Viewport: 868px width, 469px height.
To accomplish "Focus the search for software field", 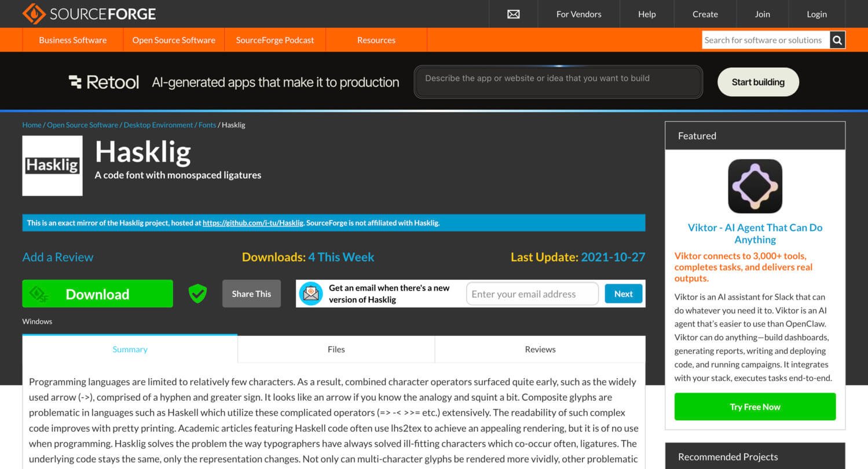I will click(766, 40).
